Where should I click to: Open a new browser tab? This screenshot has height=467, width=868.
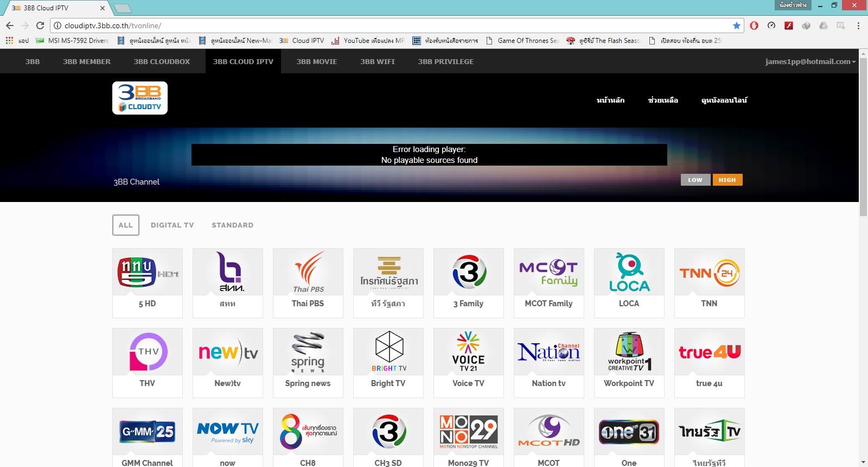(x=123, y=8)
